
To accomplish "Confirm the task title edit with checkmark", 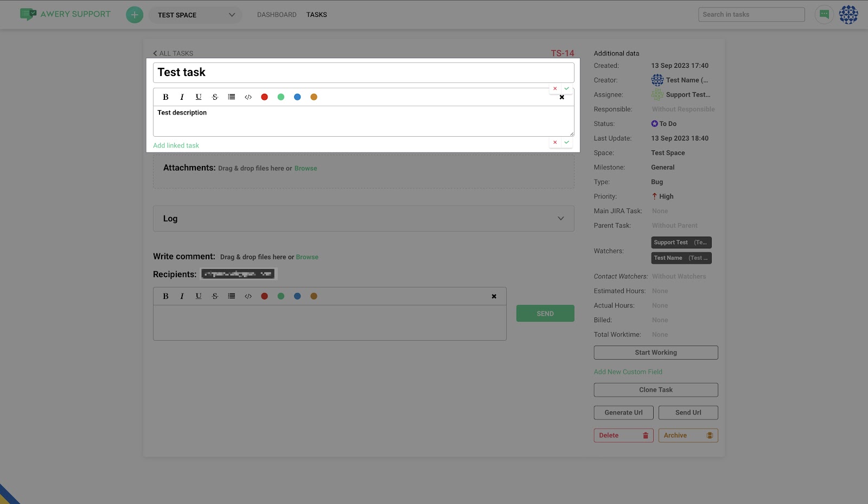I will 566,88.
